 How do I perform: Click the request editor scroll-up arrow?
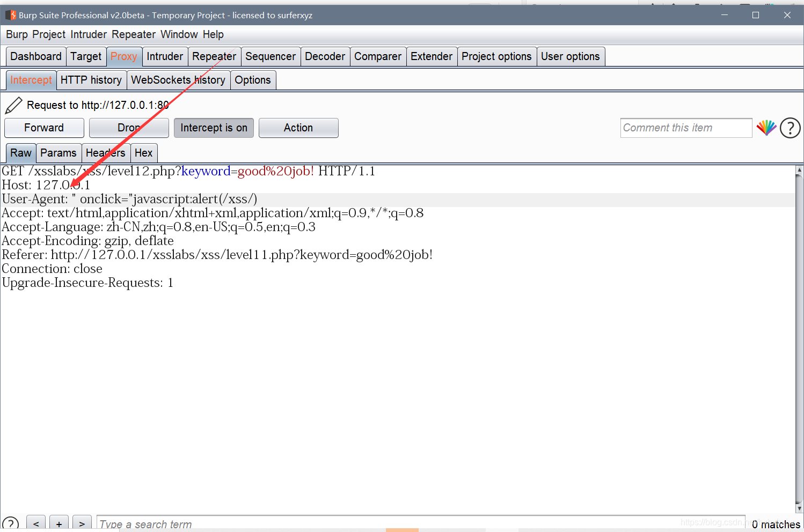(x=799, y=170)
